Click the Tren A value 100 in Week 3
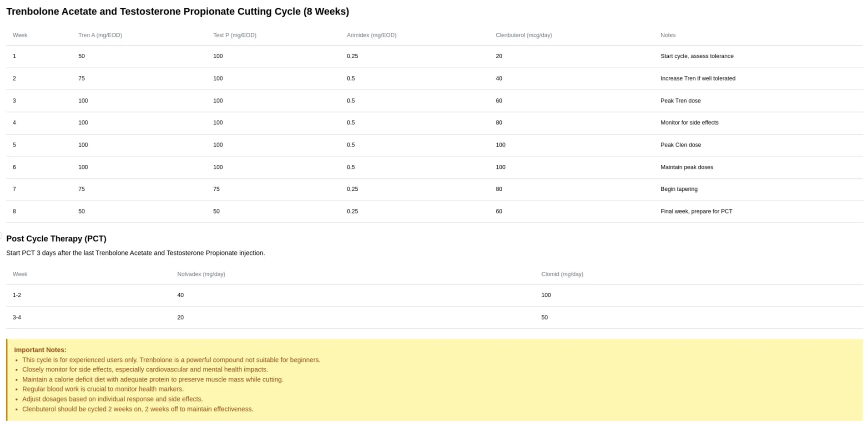868x427 pixels. [x=83, y=101]
